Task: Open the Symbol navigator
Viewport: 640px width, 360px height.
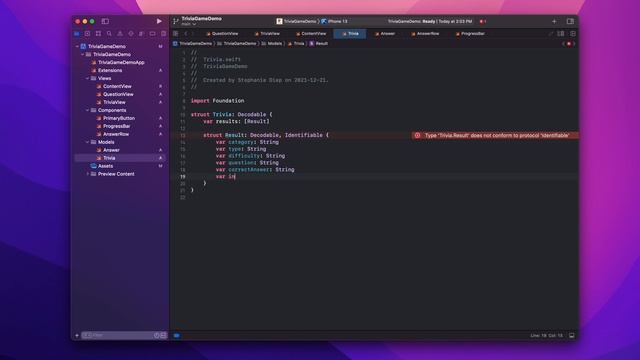Action: (x=98, y=34)
